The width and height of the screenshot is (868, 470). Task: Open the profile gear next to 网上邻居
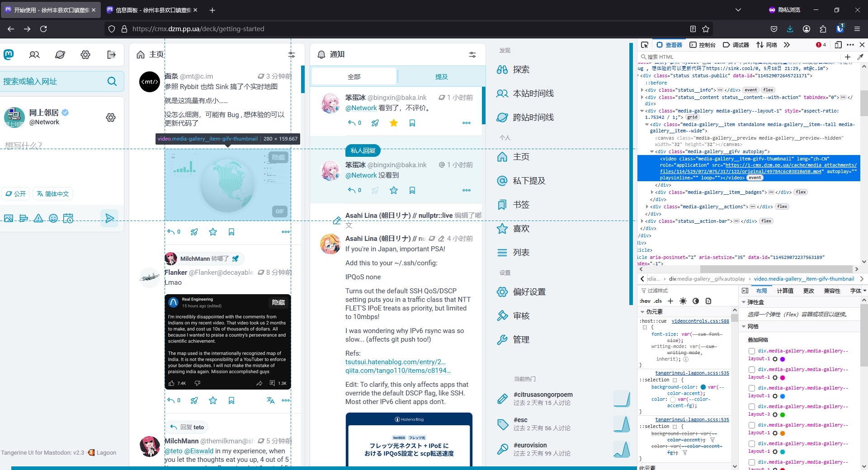[x=111, y=117]
